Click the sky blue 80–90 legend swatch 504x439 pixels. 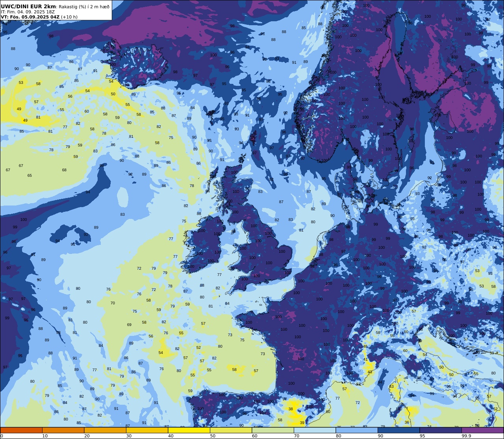click(357, 430)
